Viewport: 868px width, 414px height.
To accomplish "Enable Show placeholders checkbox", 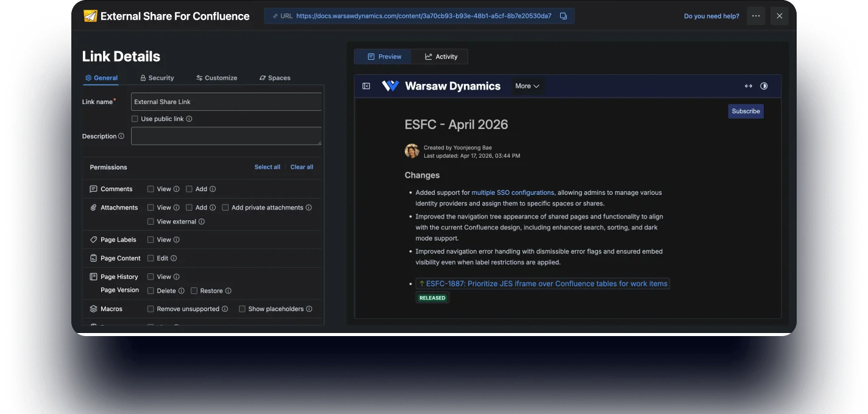I will [x=242, y=309].
